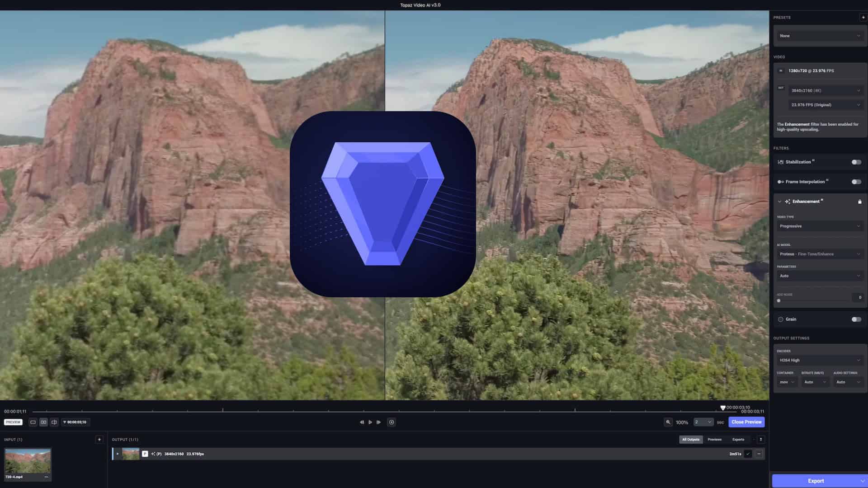868x488 pixels.
Task: Expand the output row disclosure triangle
Action: [x=118, y=454]
